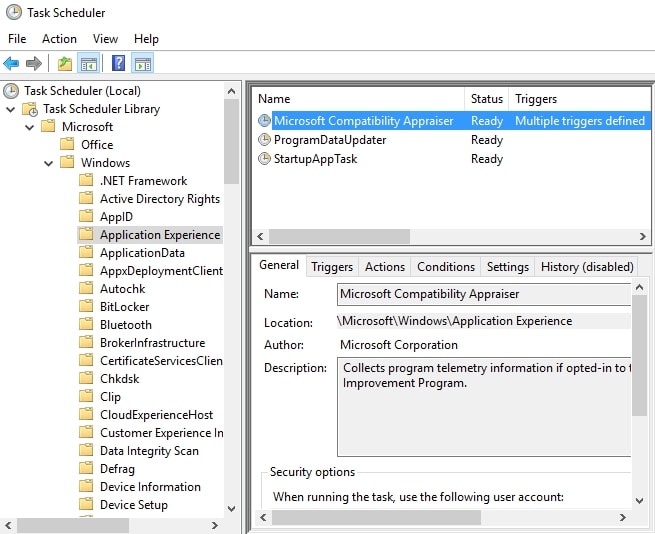The width and height of the screenshot is (655, 534).
Task: Click the Microsoft Compatibility Appraiser task icon
Action: 264,121
